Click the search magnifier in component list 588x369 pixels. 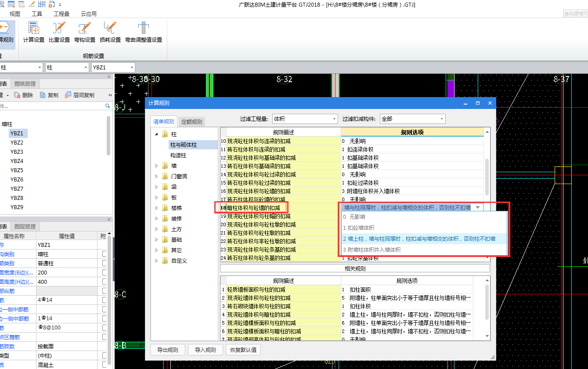coord(108,106)
